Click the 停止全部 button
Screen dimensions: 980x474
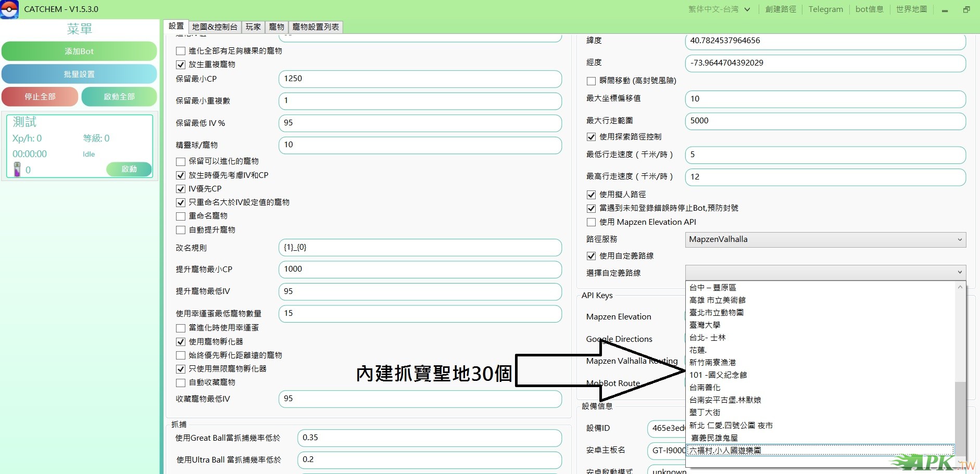[40, 97]
